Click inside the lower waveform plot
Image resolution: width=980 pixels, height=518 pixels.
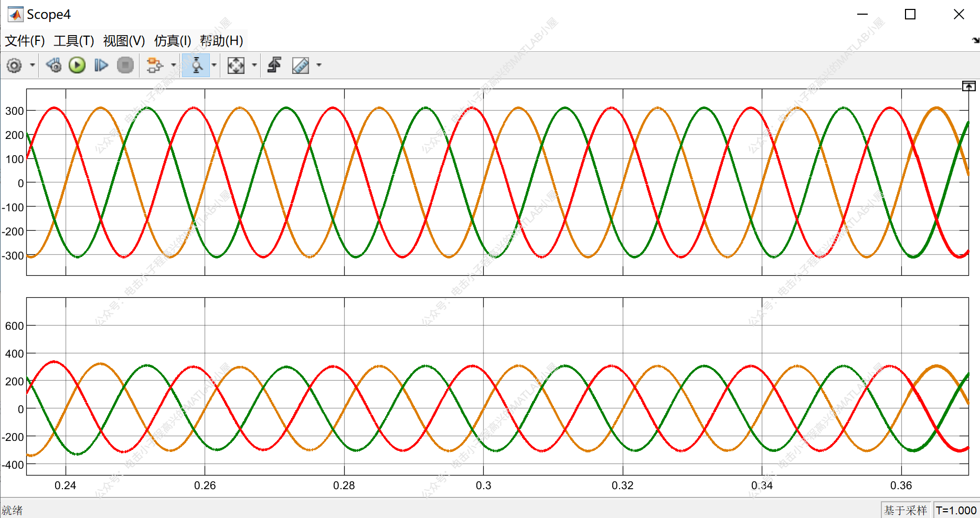[497, 386]
